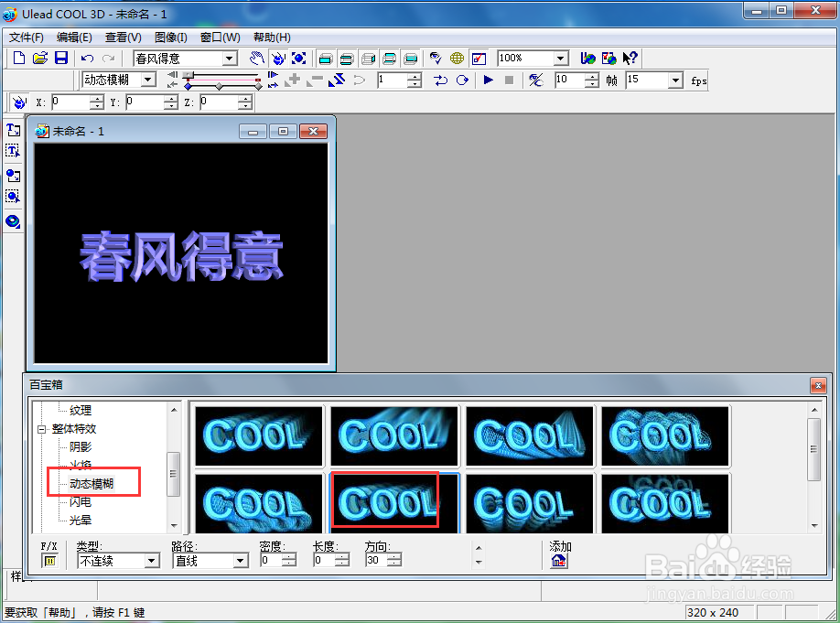Click the eye preview icon in toolbar
840x623 pixels.
coord(436,58)
